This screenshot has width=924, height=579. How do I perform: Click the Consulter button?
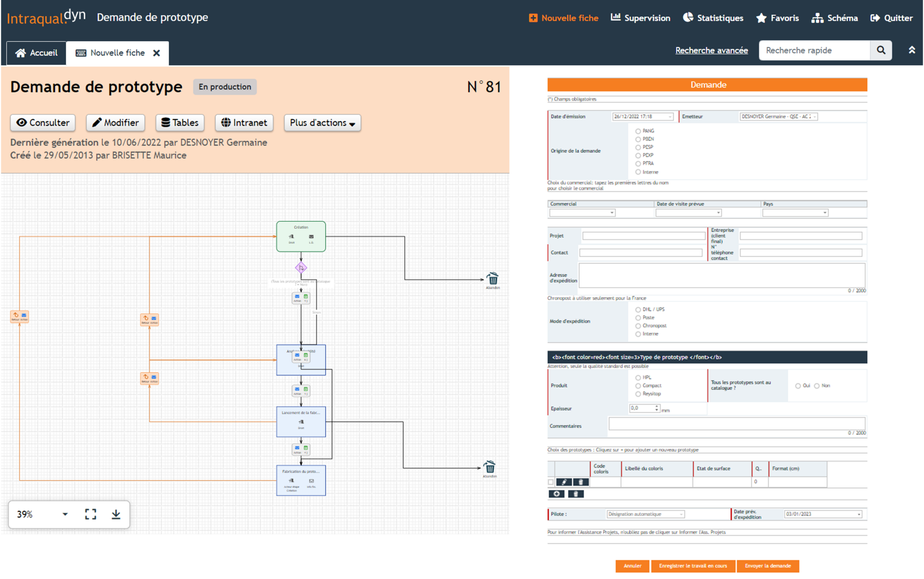coord(43,123)
